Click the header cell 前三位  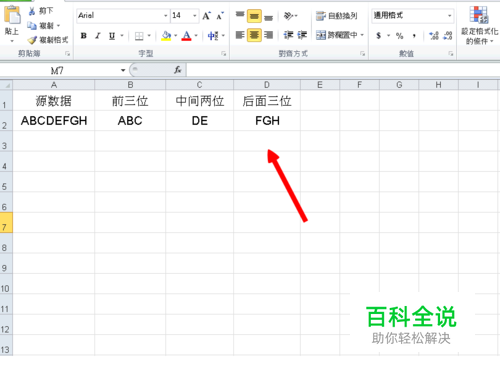point(130,100)
